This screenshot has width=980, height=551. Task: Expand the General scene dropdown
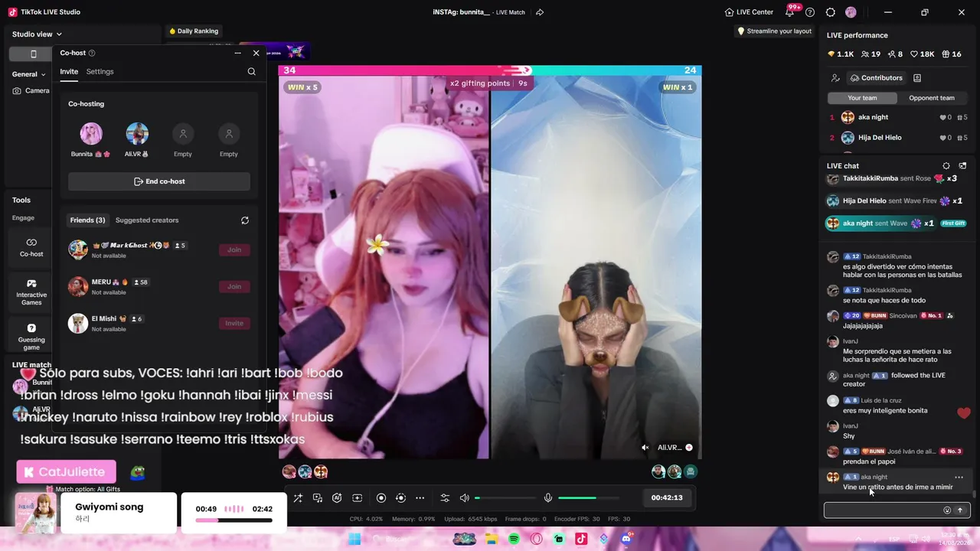click(29, 74)
